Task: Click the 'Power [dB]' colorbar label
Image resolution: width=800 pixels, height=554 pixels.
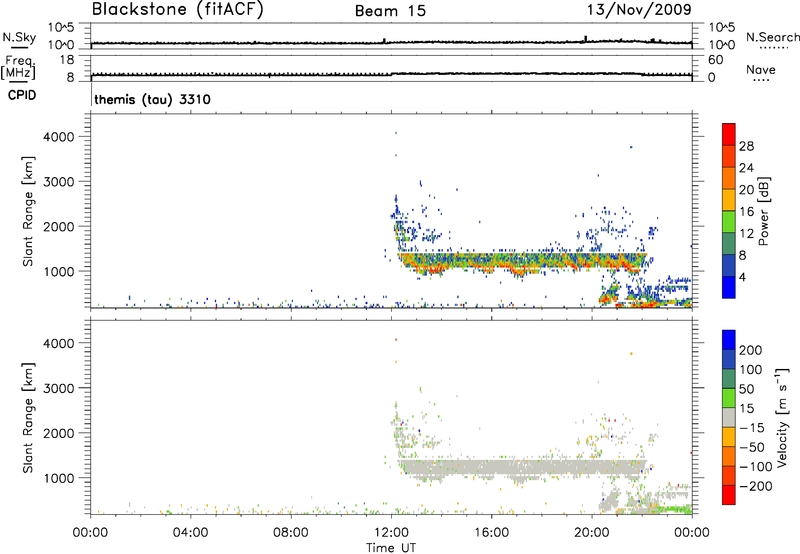Action: [764, 211]
